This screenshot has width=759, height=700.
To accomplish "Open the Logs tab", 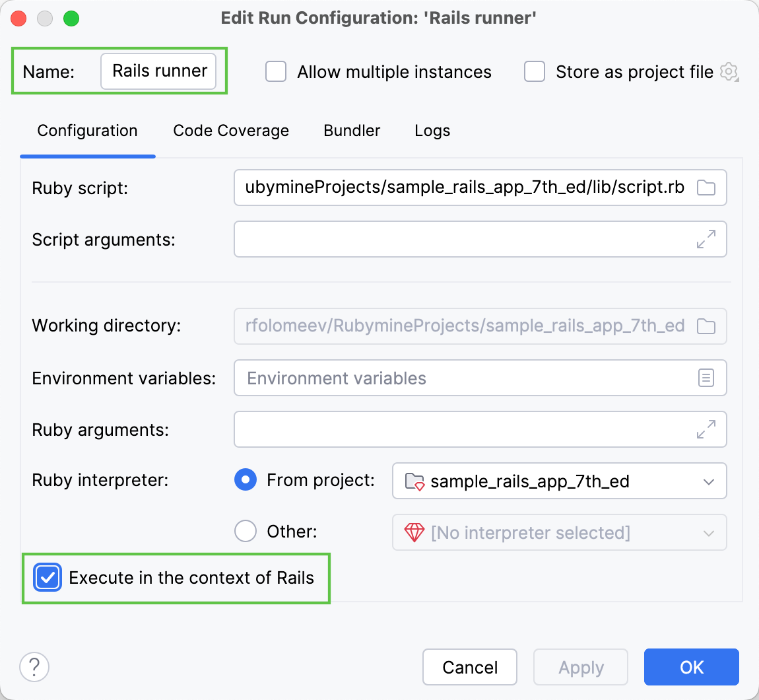I will point(432,131).
